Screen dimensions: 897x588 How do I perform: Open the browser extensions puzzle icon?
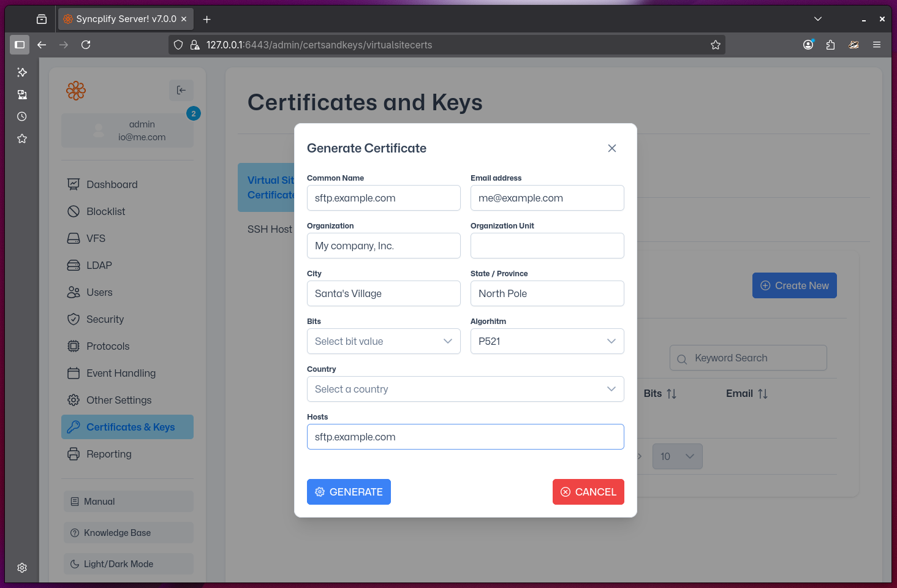(830, 45)
